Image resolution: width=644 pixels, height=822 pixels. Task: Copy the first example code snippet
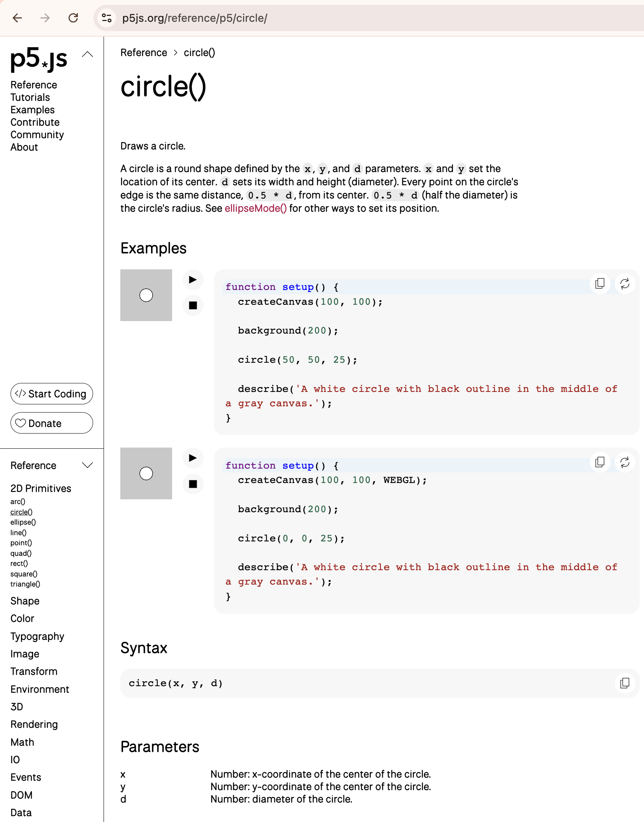(x=600, y=284)
